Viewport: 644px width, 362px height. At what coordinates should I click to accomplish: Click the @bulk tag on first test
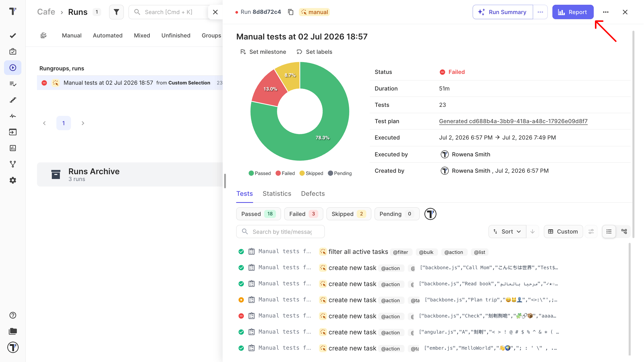[x=426, y=252]
